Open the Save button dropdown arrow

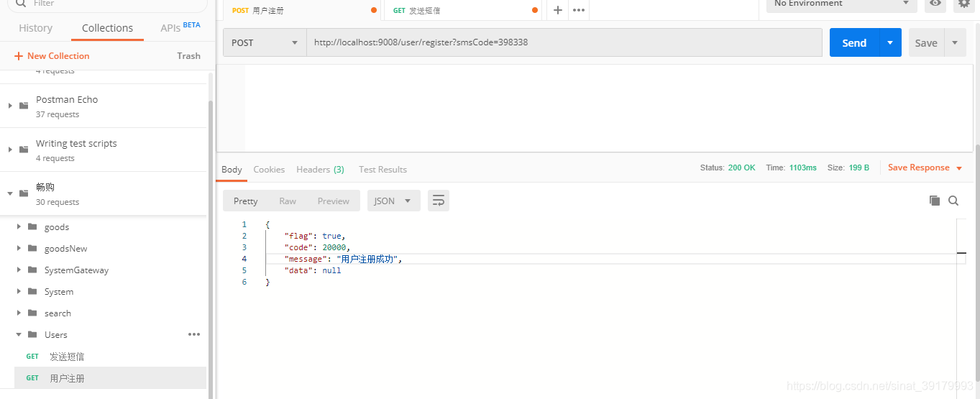click(x=955, y=42)
